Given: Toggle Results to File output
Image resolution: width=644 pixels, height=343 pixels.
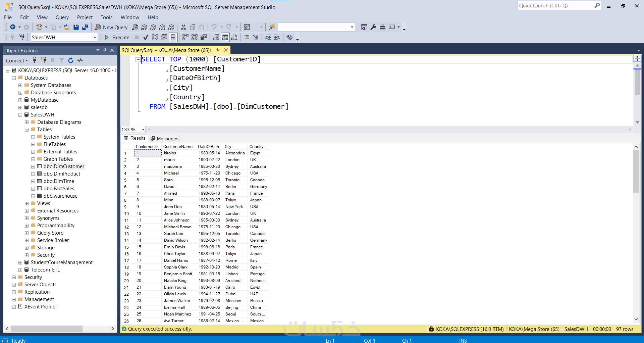Looking at the screenshot, I should tap(234, 37).
